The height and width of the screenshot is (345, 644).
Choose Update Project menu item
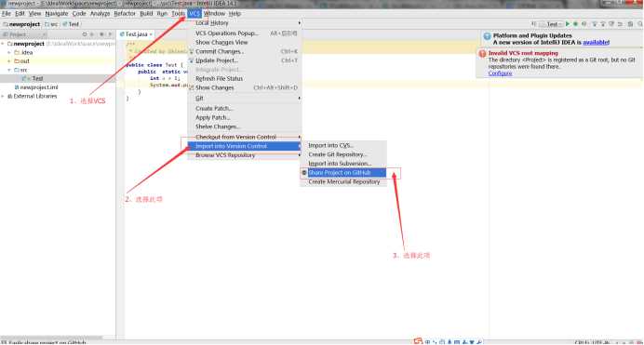click(245, 60)
